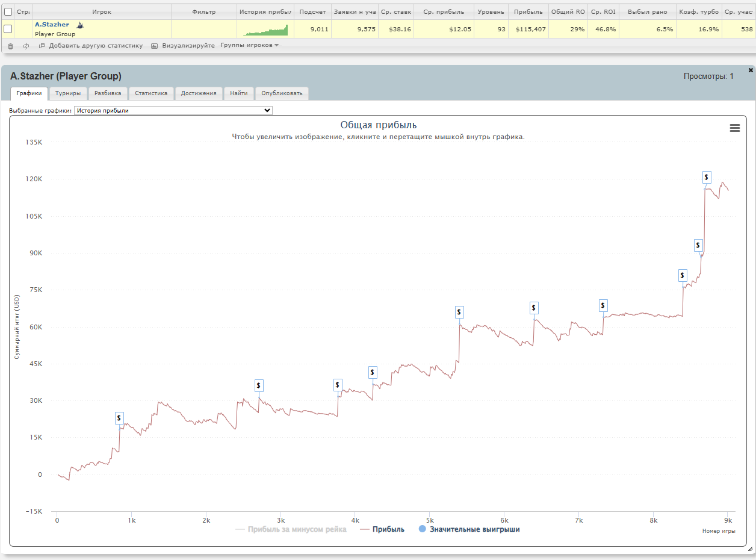The width and height of the screenshot is (756, 560).
Task: Toggle Значительные выигрыши legend item
Action: (469, 529)
